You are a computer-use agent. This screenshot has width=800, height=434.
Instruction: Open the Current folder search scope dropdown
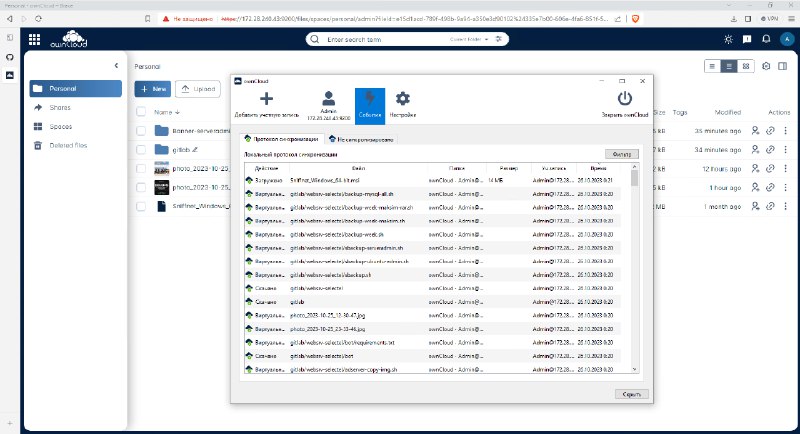[469, 39]
